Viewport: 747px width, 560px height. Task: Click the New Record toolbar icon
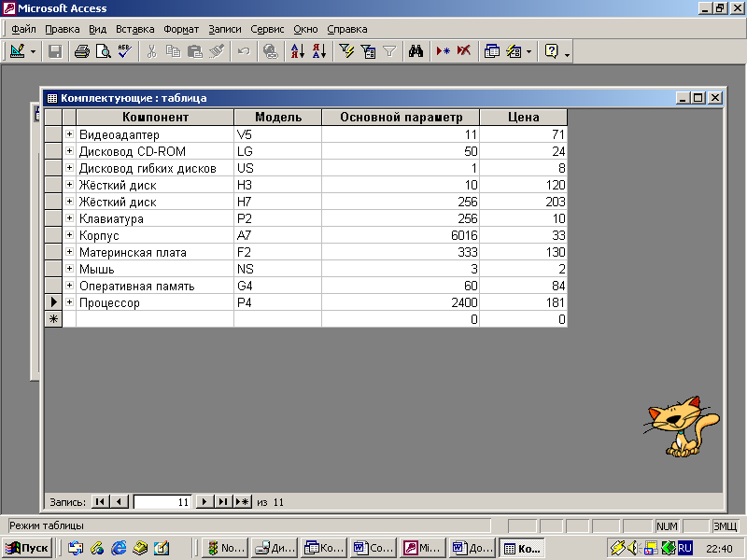click(x=443, y=51)
